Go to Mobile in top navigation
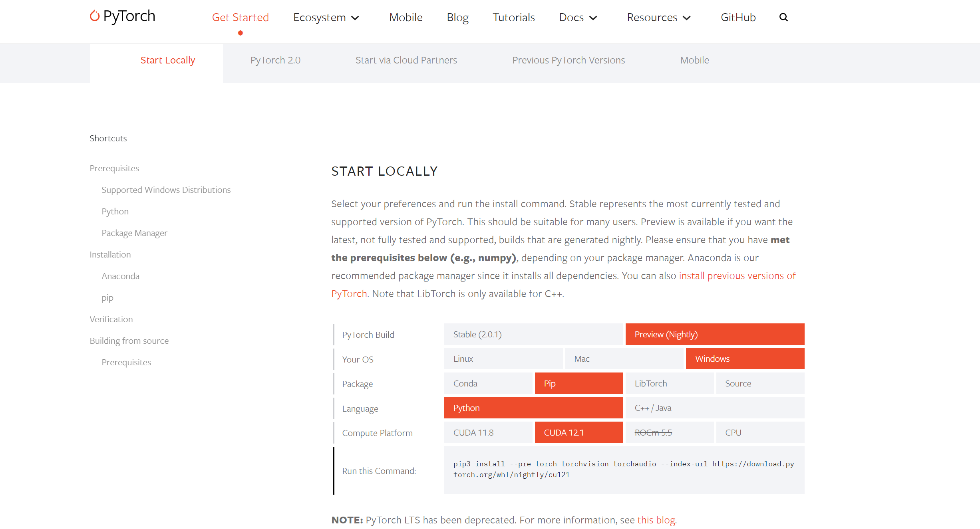 (406, 18)
